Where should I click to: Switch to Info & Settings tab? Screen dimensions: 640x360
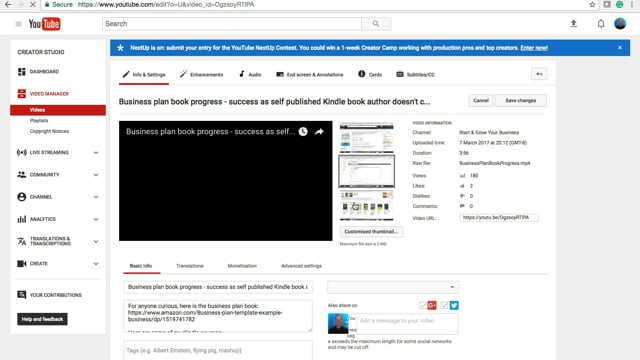[144, 75]
